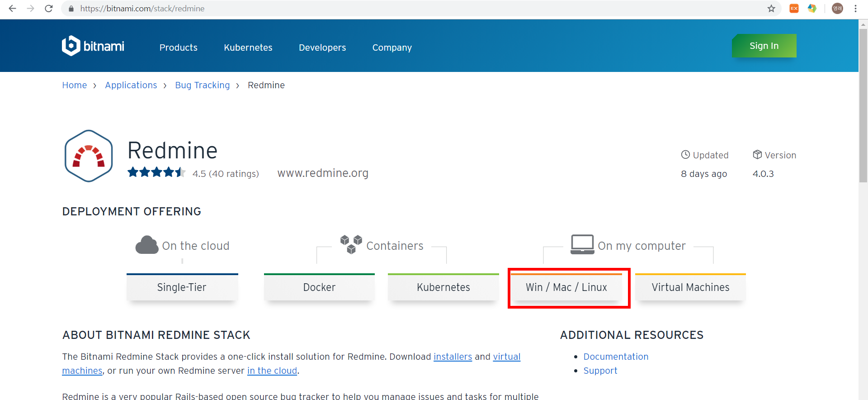Screen dimensions: 868x400
Task: Go to Home breadcrumb
Action: click(75, 85)
